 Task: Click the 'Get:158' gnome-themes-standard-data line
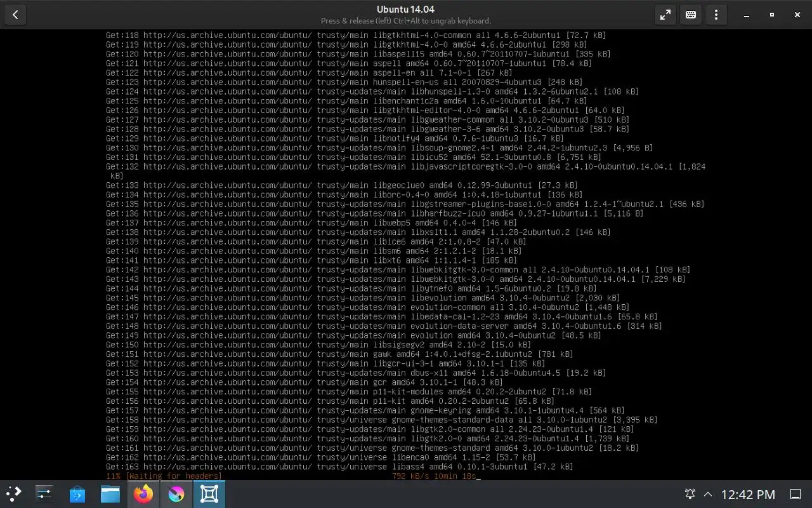[382, 420]
